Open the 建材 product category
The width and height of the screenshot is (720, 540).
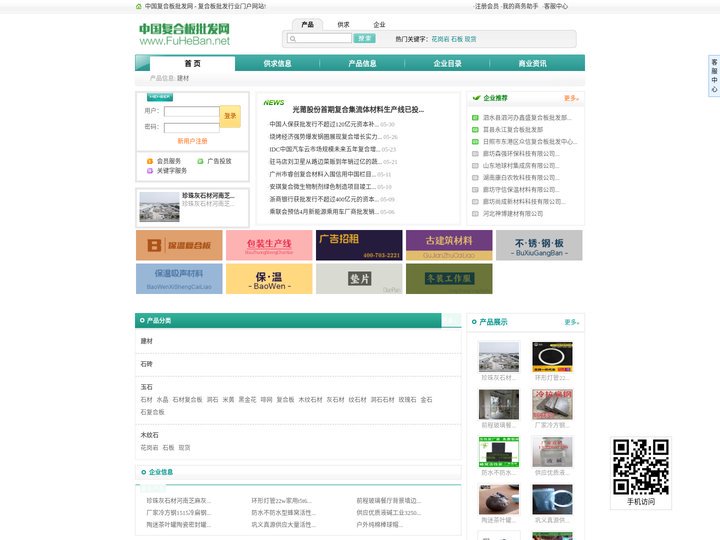[146, 341]
